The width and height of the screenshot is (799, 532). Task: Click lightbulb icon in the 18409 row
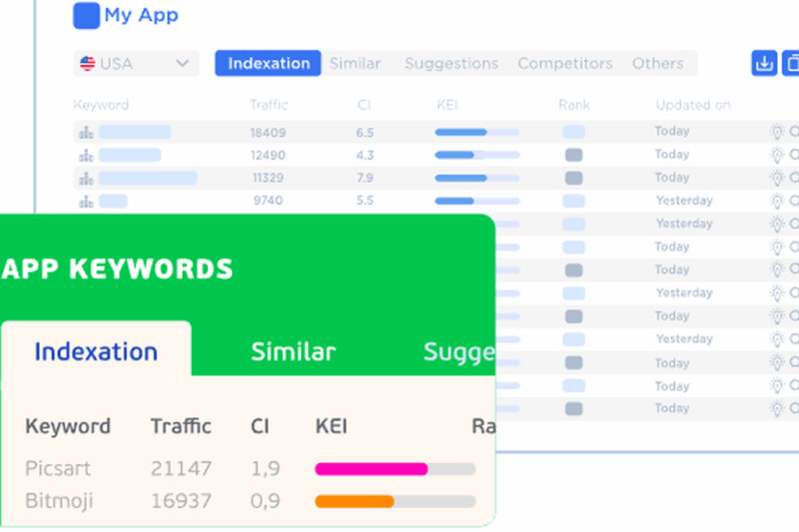coord(777,132)
